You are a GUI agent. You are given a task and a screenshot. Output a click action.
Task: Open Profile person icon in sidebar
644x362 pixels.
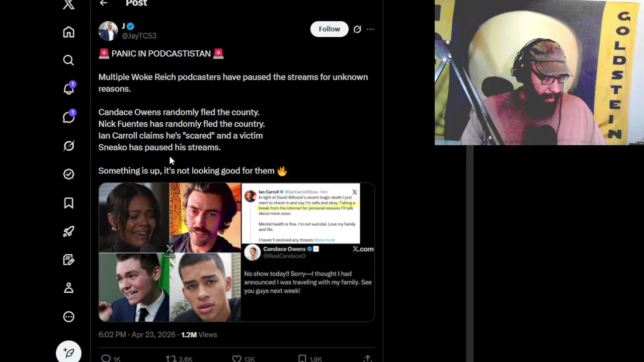[69, 288]
